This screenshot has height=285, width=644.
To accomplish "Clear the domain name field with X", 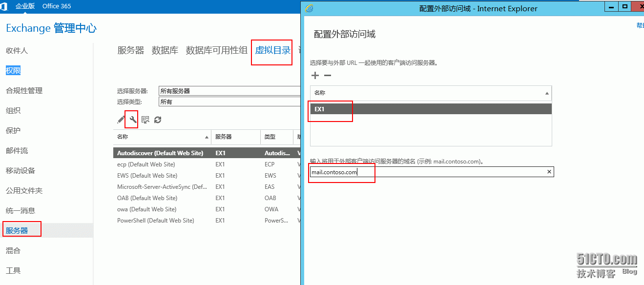I will 549,172.
